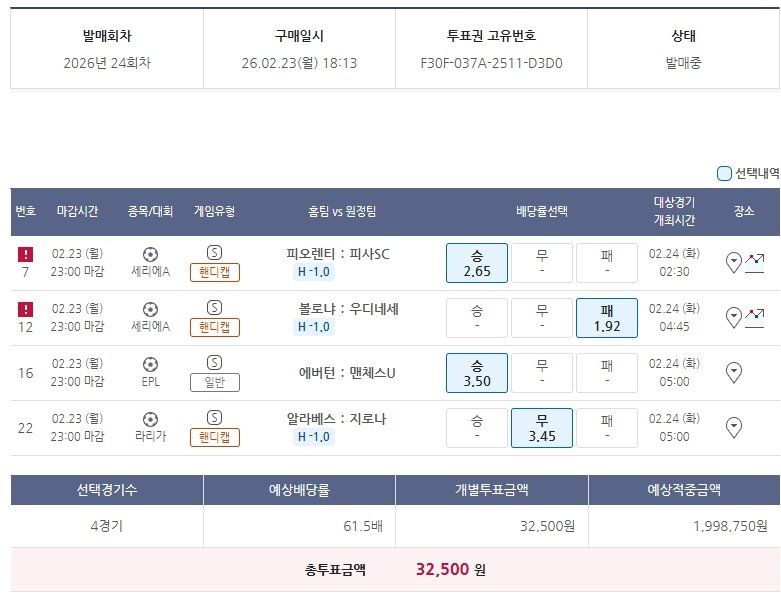The height and width of the screenshot is (603, 781).
Task: Open the trend chart icon for Fiorentina match
Action: tap(755, 262)
